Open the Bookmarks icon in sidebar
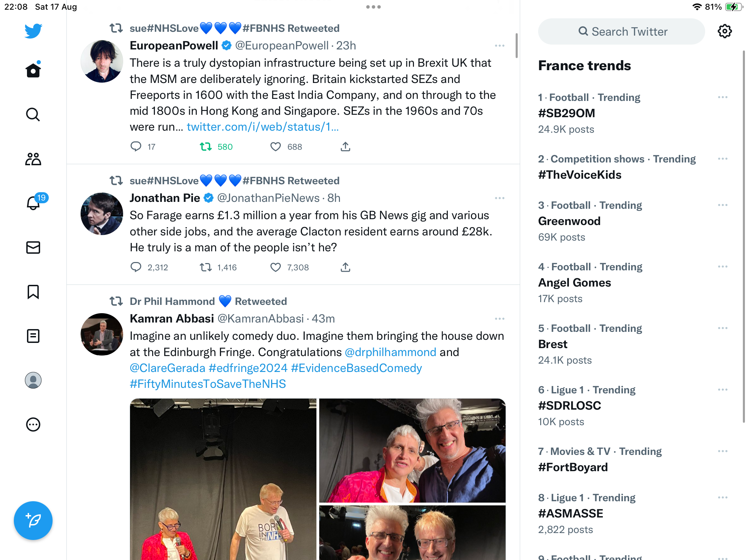This screenshot has width=747, height=560. click(33, 292)
